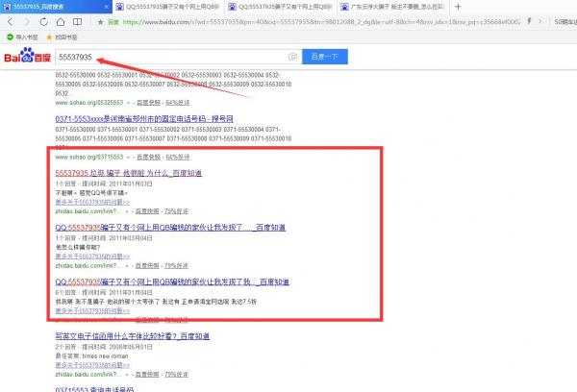
Task: Click 75%好评 under the 2011年03月04日 result
Action: [176, 266]
